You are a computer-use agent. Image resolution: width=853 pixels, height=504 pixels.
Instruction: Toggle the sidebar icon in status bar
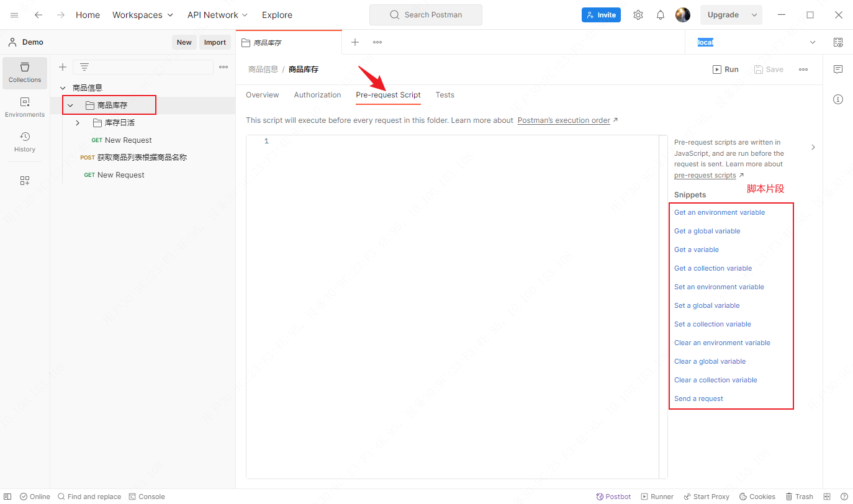(8, 497)
